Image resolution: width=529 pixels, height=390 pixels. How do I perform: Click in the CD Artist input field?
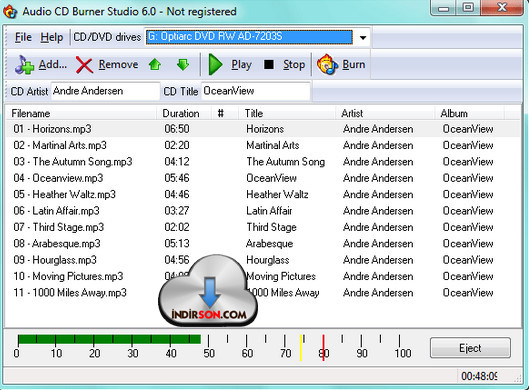[105, 91]
